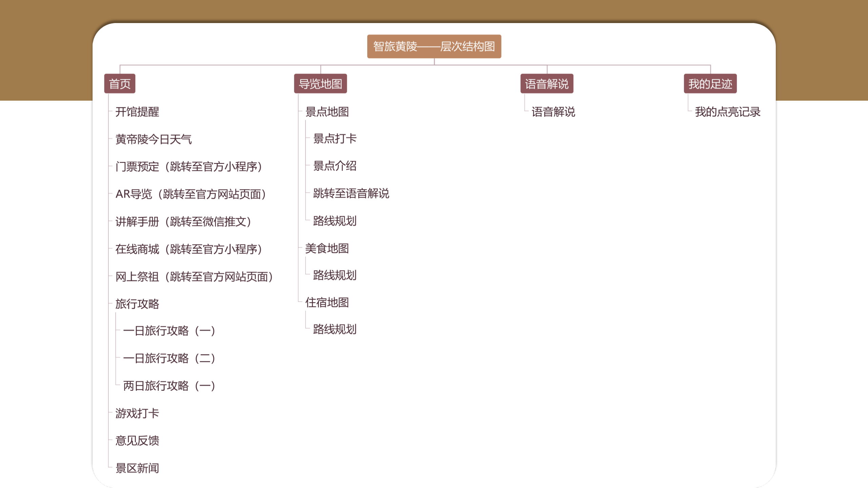This screenshot has height=488, width=868.
Task: Click 两日旅行攻略（一）
Action: point(169,386)
